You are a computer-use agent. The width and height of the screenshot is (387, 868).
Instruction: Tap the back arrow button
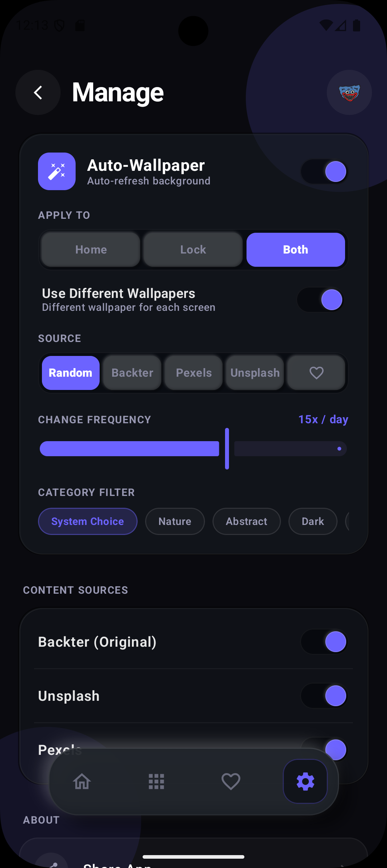pyautogui.click(x=38, y=92)
